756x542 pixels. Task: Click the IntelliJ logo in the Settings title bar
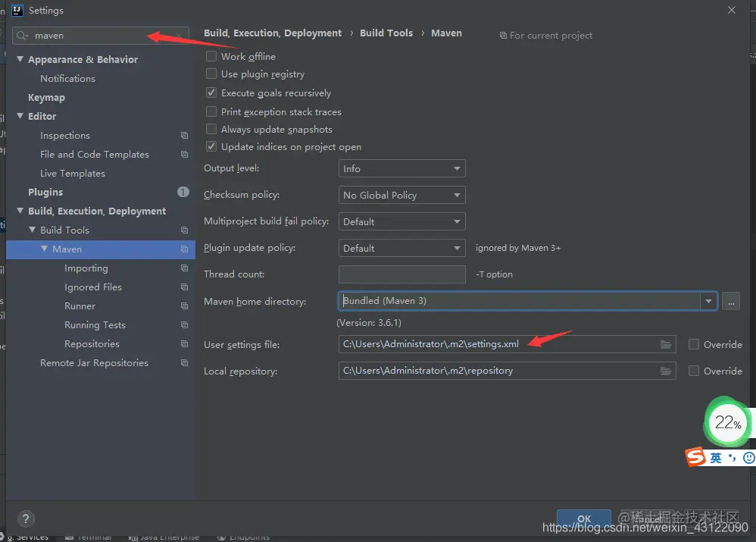pos(17,10)
